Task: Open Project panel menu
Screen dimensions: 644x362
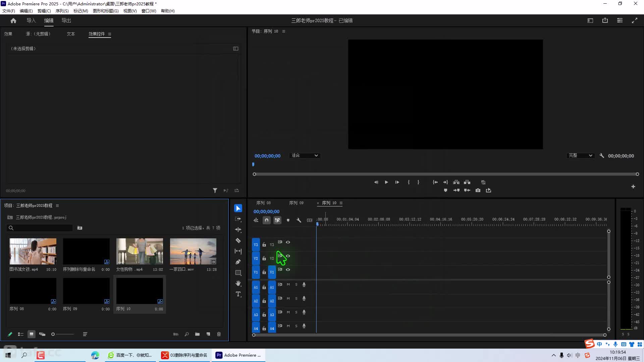Action: 57,205
